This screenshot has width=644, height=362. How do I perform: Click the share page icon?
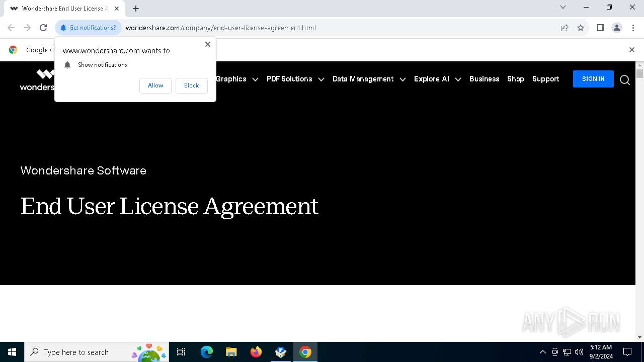(565, 28)
